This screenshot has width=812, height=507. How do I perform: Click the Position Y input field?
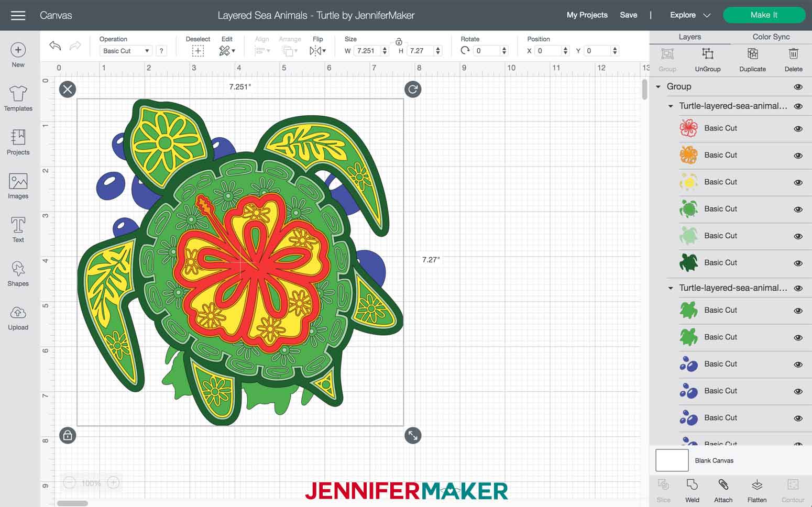(x=597, y=51)
